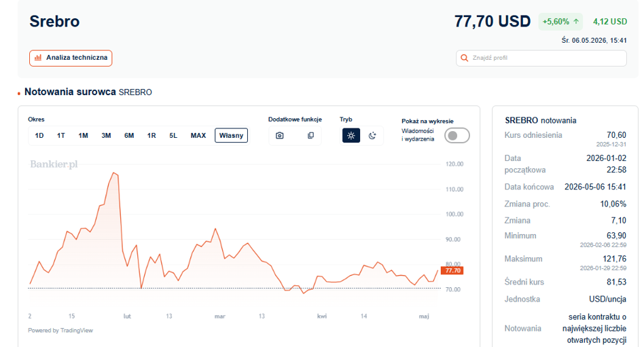Take a chart snapshot with camera icon

pyautogui.click(x=280, y=136)
